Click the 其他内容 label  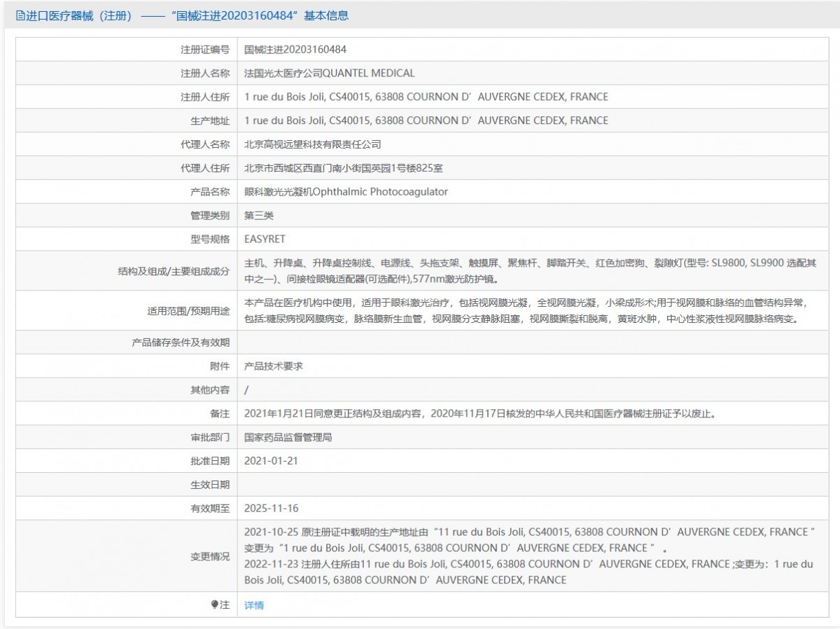(x=210, y=390)
